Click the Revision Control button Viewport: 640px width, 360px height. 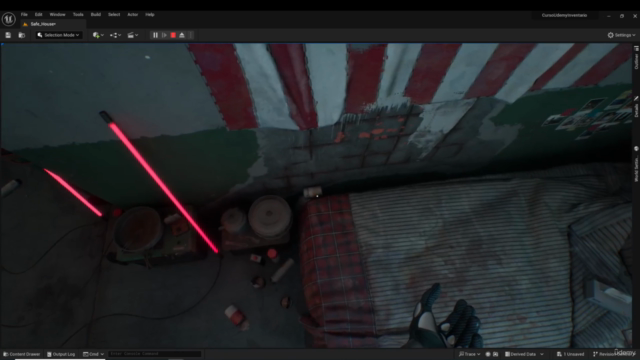click(x=614, y=354)
